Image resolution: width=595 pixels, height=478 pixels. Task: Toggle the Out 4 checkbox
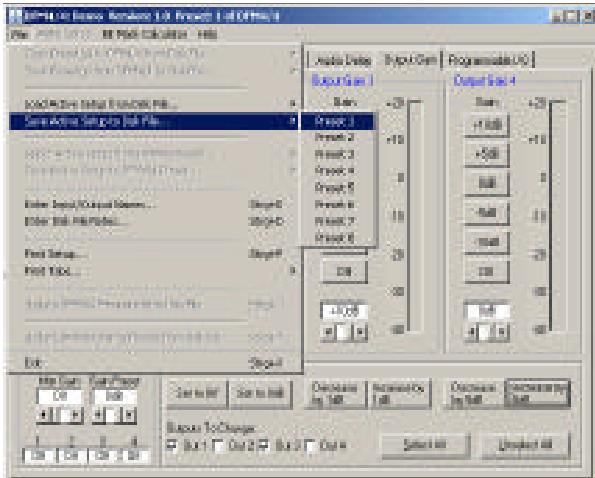310,445
